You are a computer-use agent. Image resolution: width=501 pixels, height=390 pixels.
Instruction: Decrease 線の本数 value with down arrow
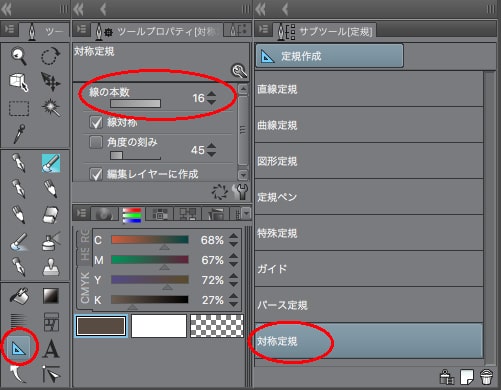pyautogui.click(x=211, y=102)
